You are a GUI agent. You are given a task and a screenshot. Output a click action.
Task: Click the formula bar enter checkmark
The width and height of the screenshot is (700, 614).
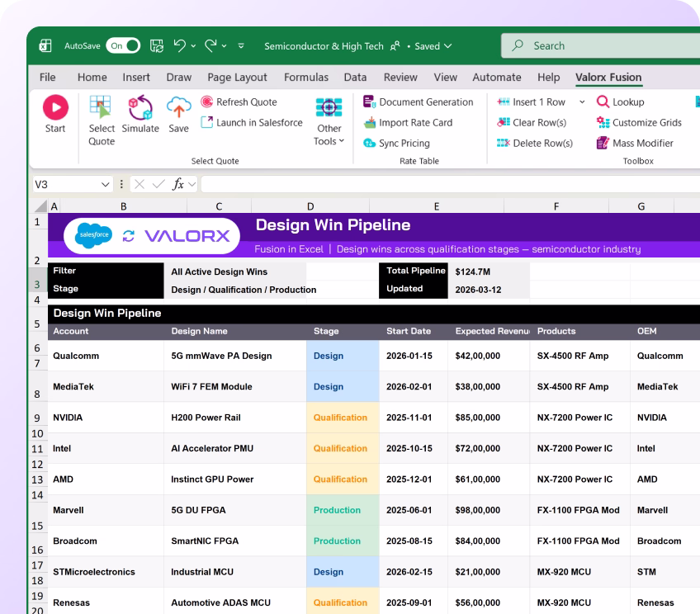[158, 184]
